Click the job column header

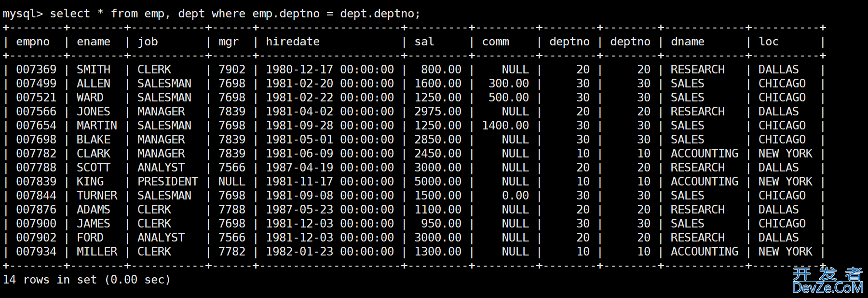[148, 42]
